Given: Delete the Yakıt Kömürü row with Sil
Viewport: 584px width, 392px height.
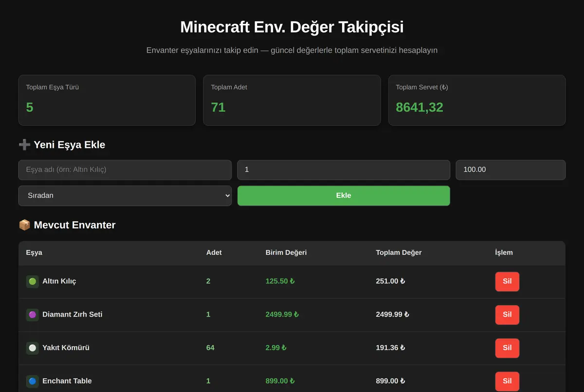Looking at the screenshot, I should click(507, 348).
